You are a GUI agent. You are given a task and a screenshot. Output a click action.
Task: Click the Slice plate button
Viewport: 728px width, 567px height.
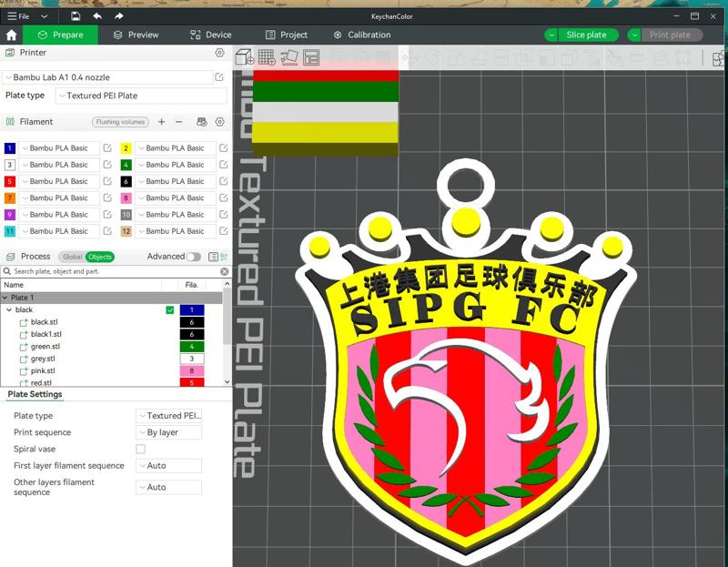coord(587,35)
